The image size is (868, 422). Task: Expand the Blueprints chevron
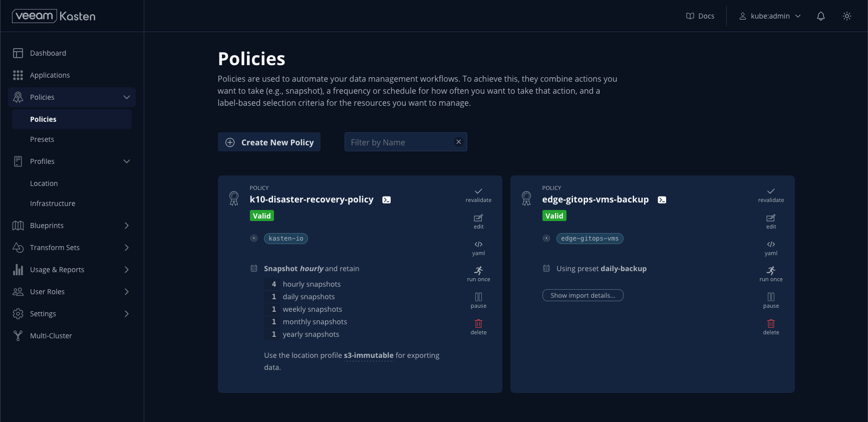tap(127, 226)
